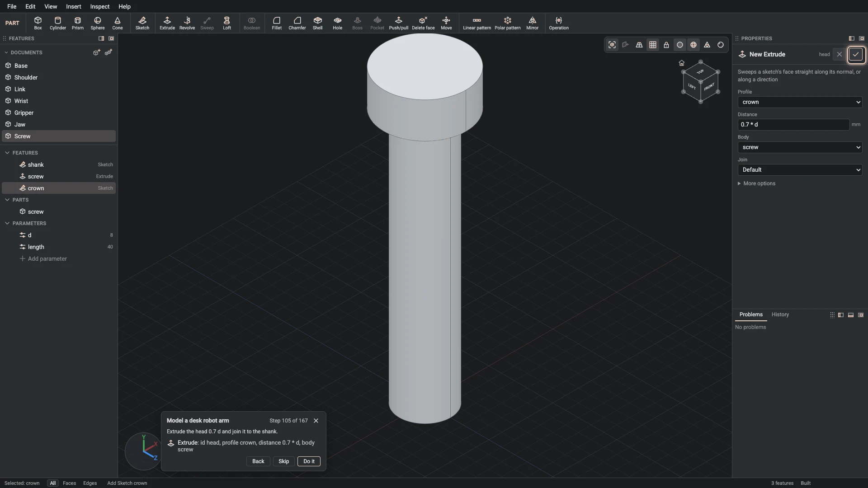Open the Mirror tool
Screen dimensions: 868x488
pyautogui.click(x=533, y=23)
